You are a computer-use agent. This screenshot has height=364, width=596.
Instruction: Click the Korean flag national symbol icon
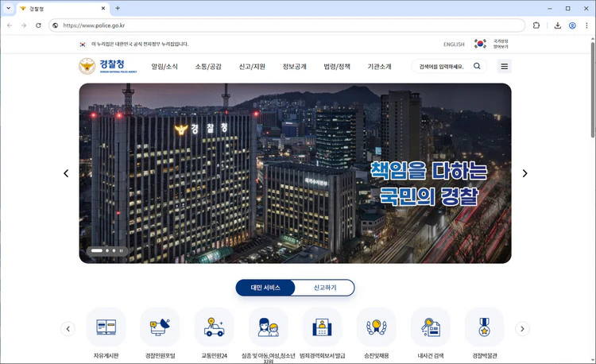480,44
